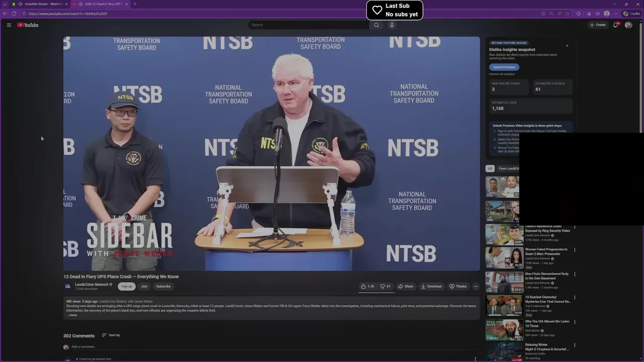Open more actions menu beside Thanks
The width and height of the screenshot is (644, 362).
476,287
